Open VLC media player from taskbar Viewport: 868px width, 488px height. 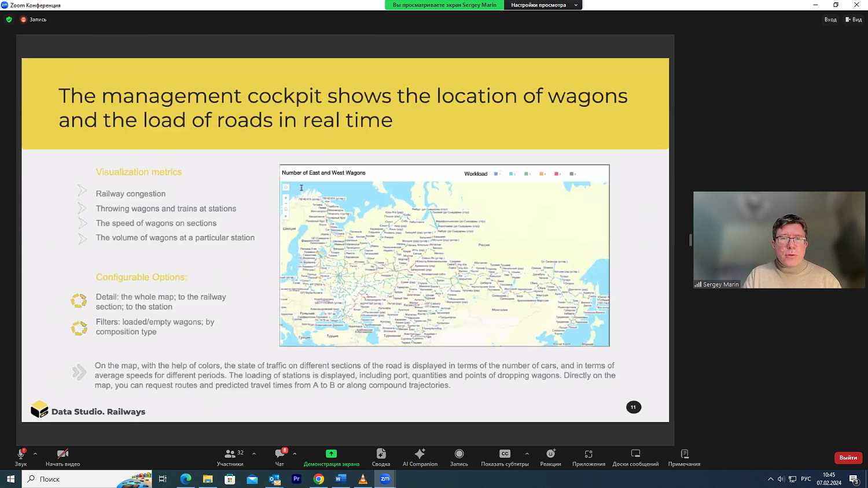pos(363,479)
